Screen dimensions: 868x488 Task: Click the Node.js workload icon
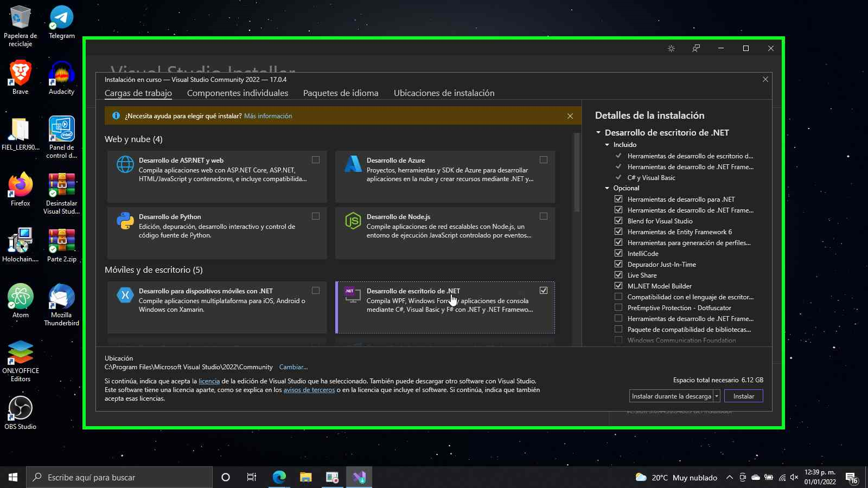pos(353,221)
